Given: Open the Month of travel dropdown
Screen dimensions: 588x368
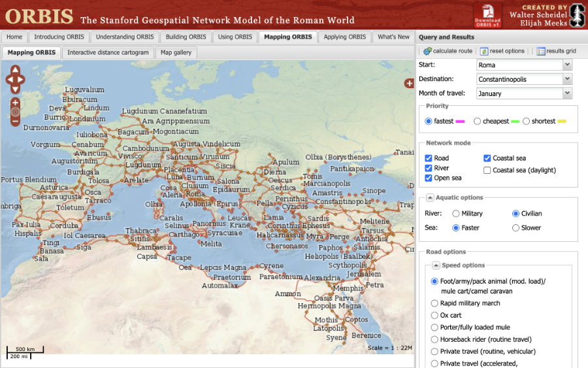Looking at the screenshot, I should coord(566,93).
